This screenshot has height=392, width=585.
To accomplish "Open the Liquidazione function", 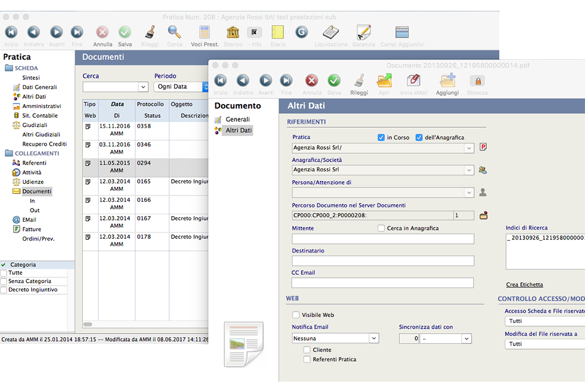I will click(x=330, y=31).
